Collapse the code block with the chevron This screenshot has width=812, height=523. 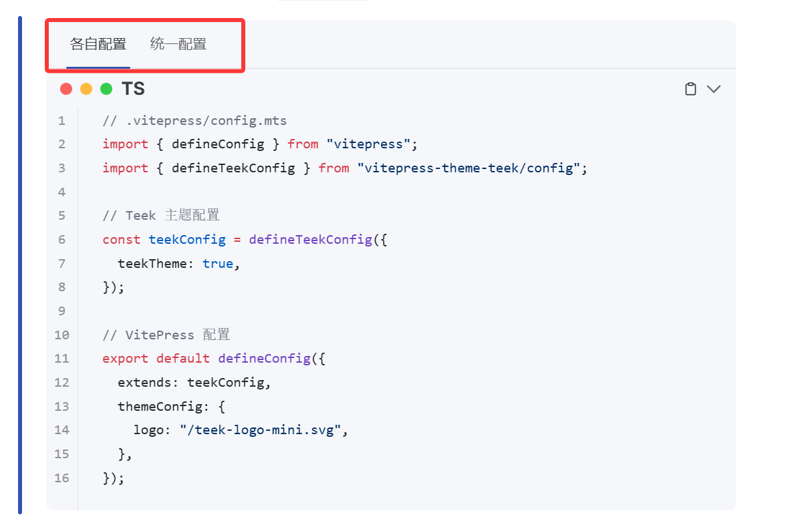click(x=714, y=89)
